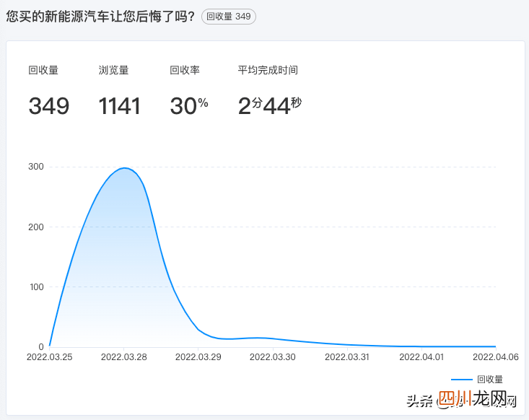
Task: Click the 100 y-axis tick label
Action: [37, 287]
